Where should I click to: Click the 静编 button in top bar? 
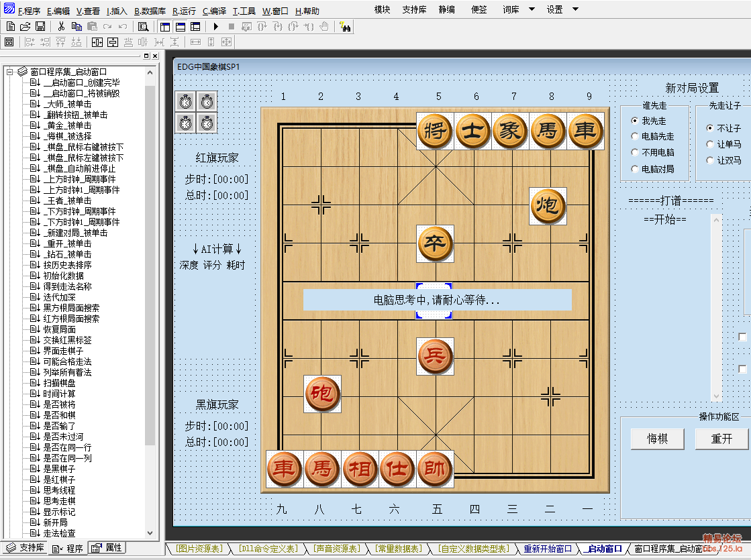(447, 9)
